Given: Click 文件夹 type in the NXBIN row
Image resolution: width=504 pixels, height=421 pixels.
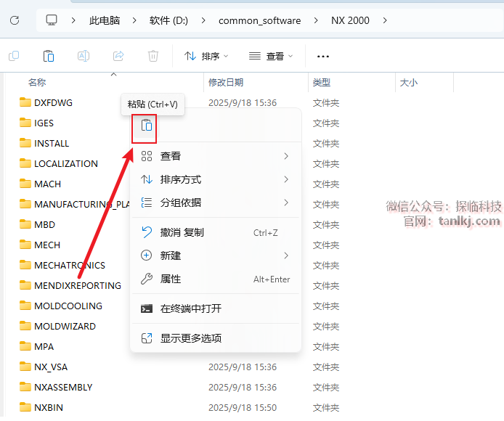Looking at the screenshot, I should coord(326,407).
